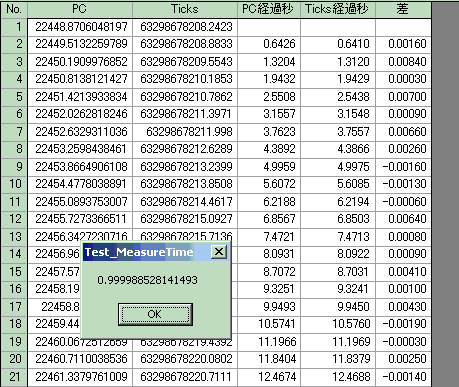The width and height of the screenshot is (459, 387).
Task: Select the PC column header
Action: (x=80, y=9)
